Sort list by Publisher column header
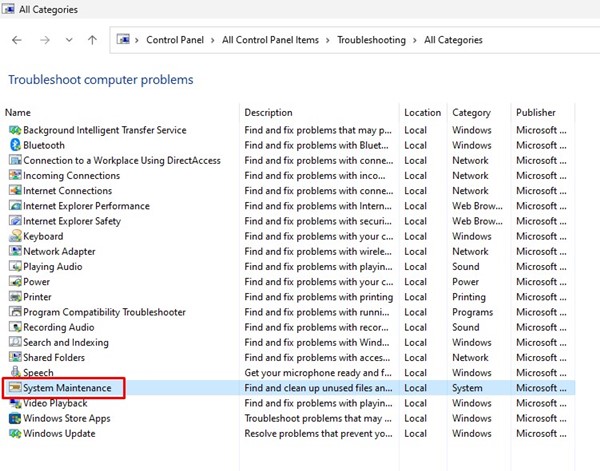Image resolution: width=600 pixels, height=471 pixels. (536, 113)
